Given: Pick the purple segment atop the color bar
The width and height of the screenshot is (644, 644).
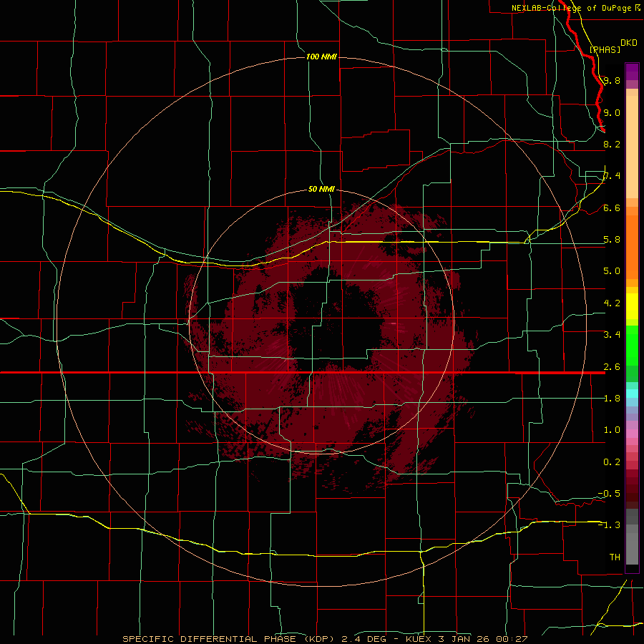Looking at the screenshot, I should tap(632, 72).
